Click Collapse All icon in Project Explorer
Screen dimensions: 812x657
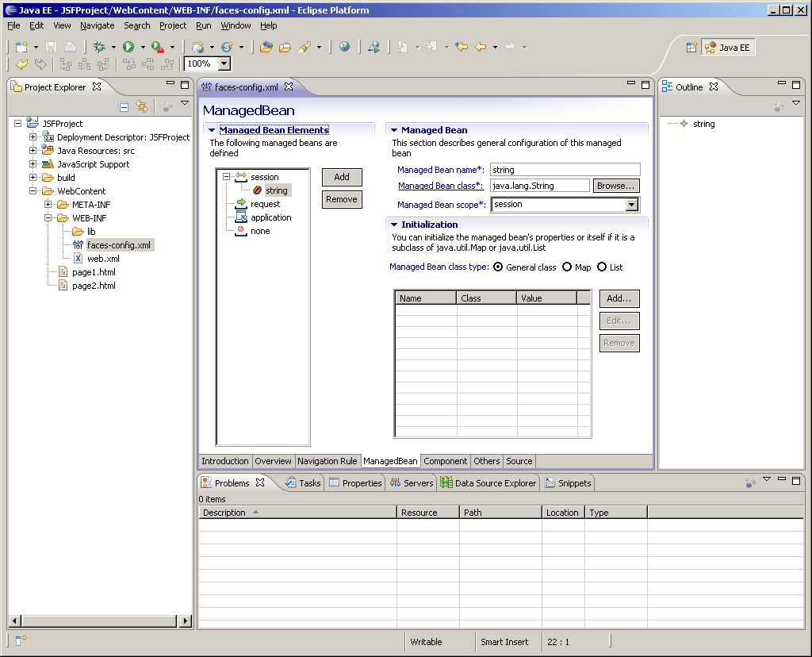tap(124, 107)
